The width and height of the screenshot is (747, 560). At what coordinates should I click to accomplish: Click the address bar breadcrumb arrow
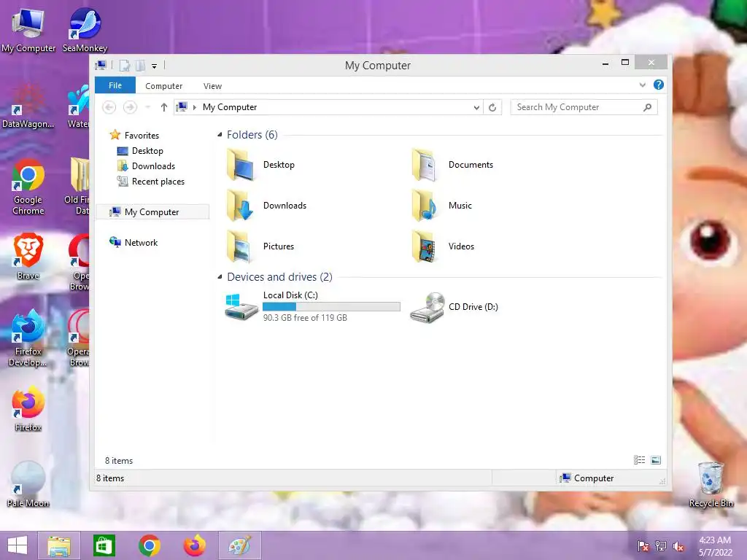tap(194, 107)
